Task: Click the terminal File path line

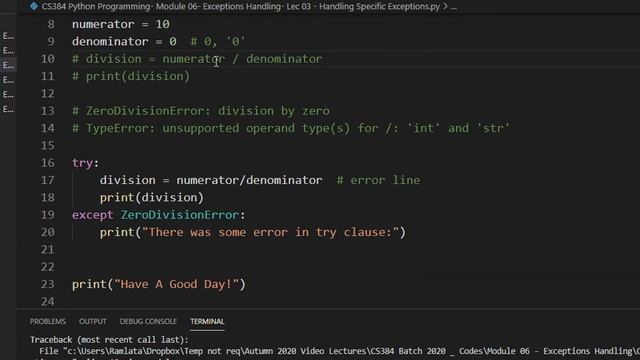Action: (x=340, y=351)
